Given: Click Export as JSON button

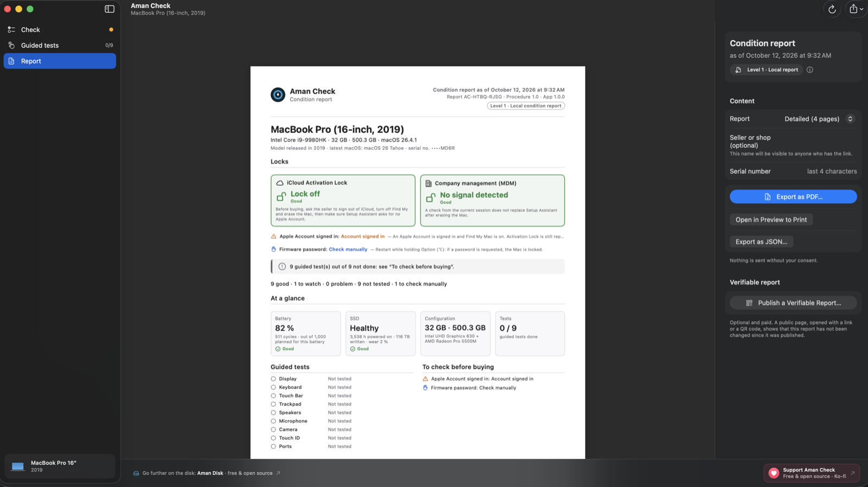Looking at the screenshot, I should tap(761, 242).
